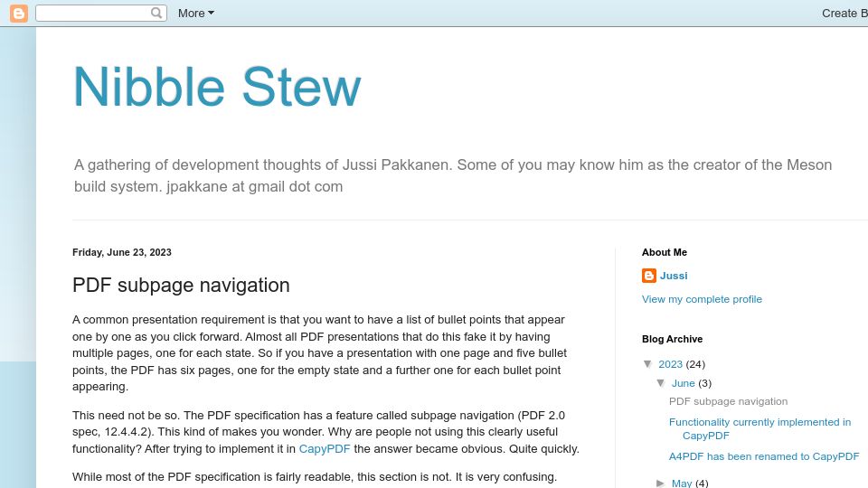868x488 pixels.
Task: Collapse the June archive triangle
Action: point(661,383)
